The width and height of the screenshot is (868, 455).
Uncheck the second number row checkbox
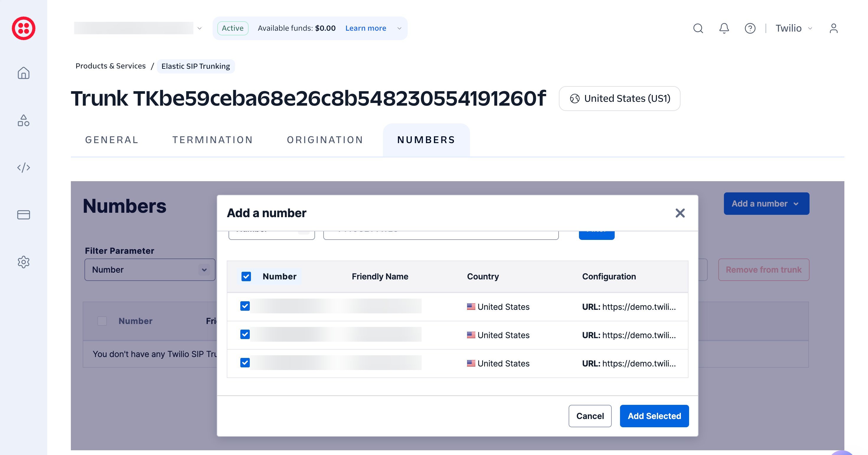245,334
